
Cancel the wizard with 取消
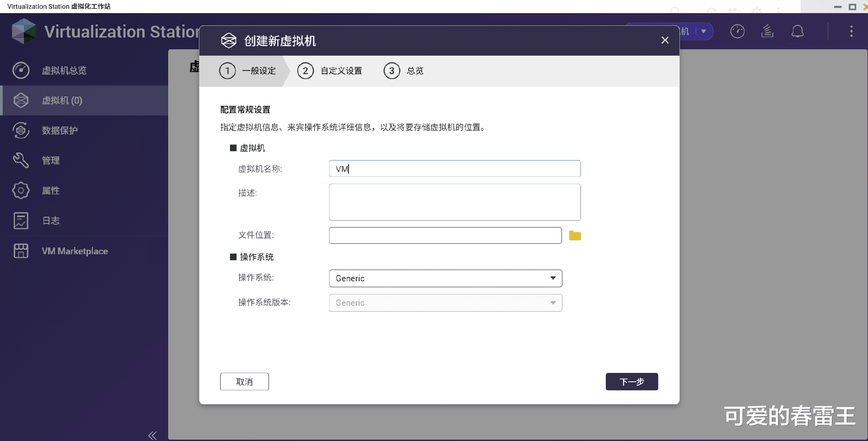pyautogui.click(x=244, y=381)
